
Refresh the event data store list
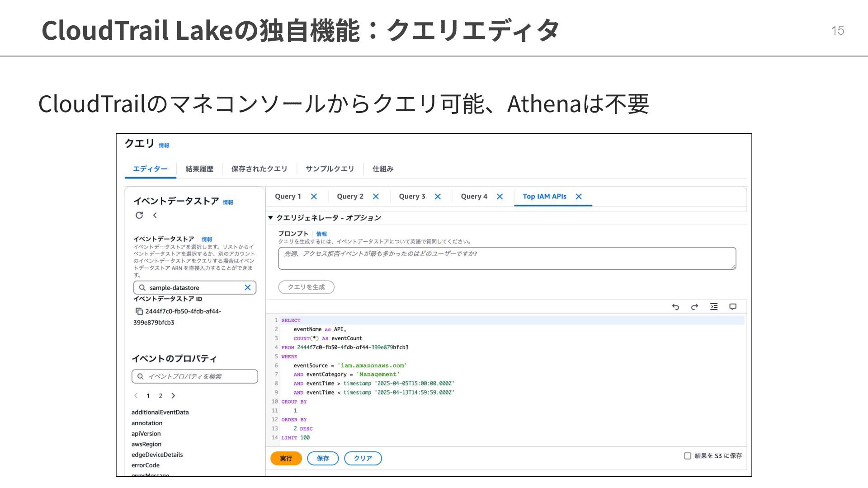pyautogui.click(x=139, y=215)
